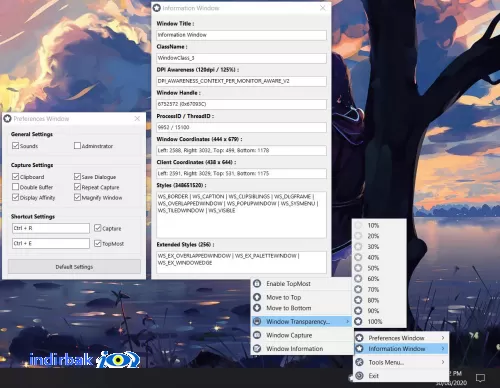This screenshot has width=500, height=388.
Task: Toggle the Clipboard capture checkbox
Action: point(15,176)
